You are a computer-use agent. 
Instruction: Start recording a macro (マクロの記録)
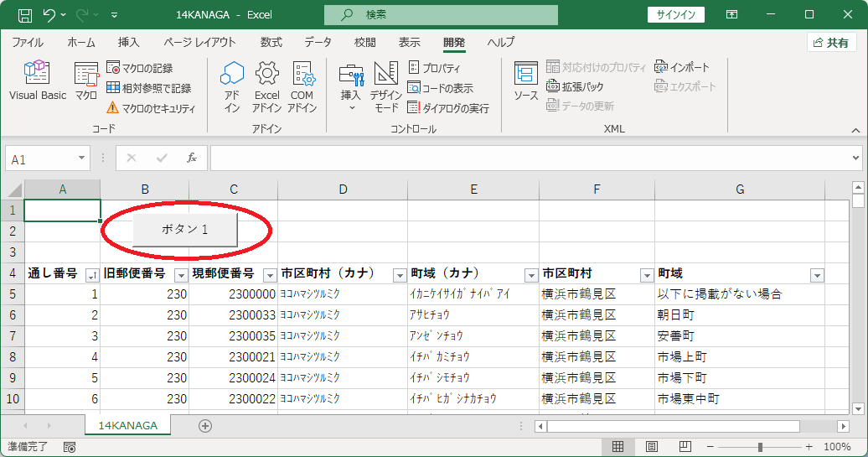pyautogui.click(x=139, y=68)
